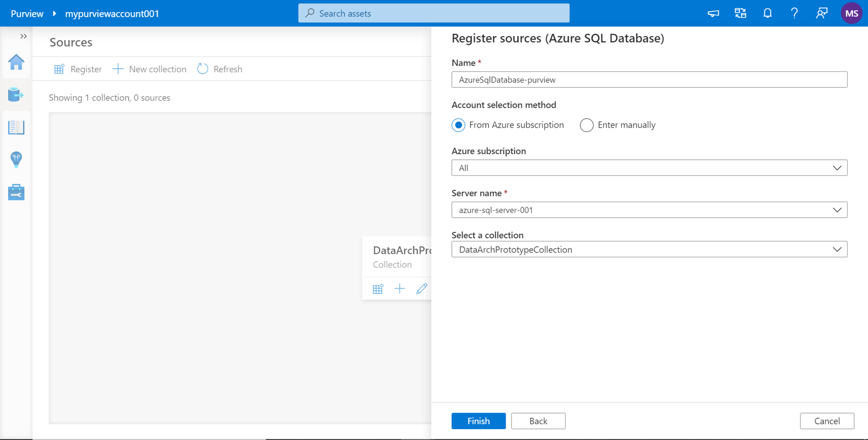Click the notifications bell icon
This screenshot has height=440, width=868.
[767, 13]
